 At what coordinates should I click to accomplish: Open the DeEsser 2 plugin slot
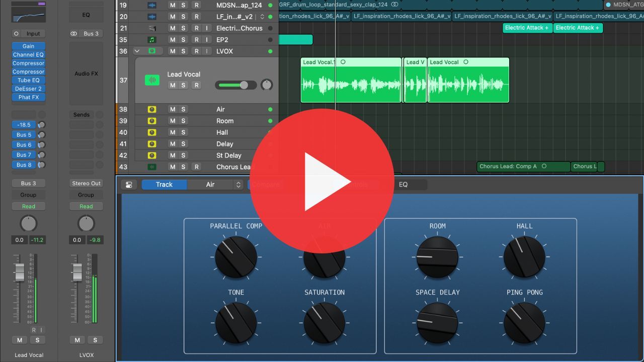click(x=28, y=88)
